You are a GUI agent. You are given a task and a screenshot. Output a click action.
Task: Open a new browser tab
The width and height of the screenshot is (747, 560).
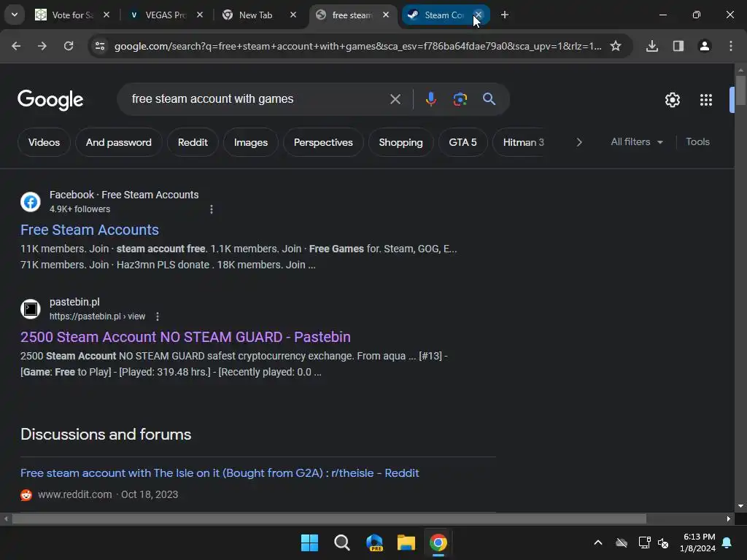(505, 15)
